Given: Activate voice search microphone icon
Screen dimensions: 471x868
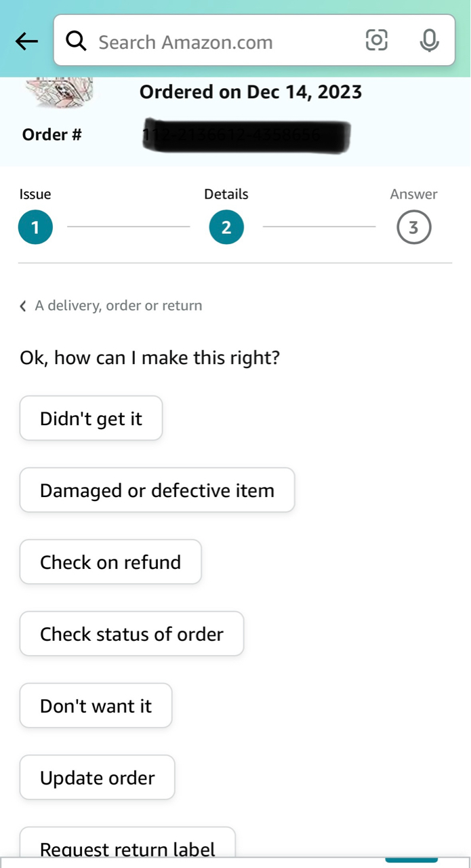Looking at the screenshot, I should [428, 41].
